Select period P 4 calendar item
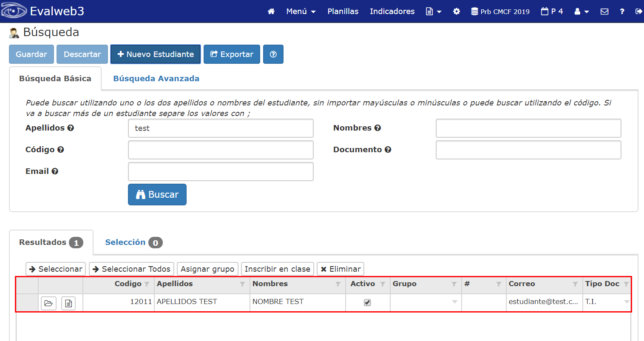 (552, 11)
